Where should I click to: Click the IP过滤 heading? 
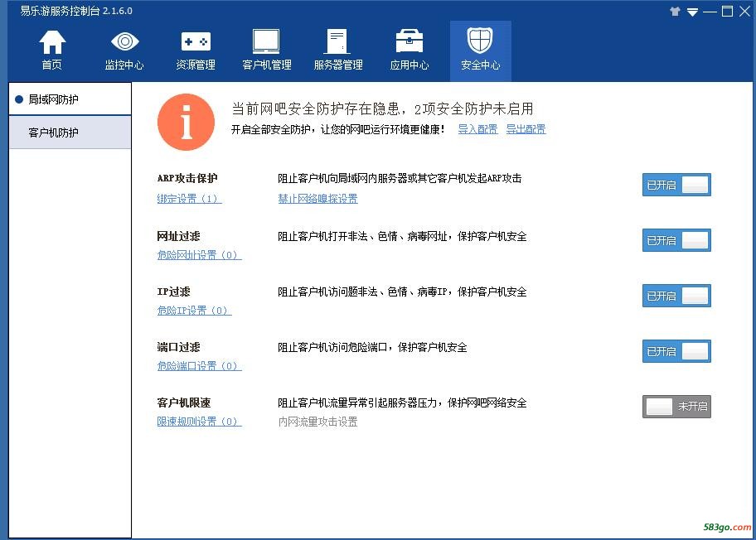[x=173, y=292]
